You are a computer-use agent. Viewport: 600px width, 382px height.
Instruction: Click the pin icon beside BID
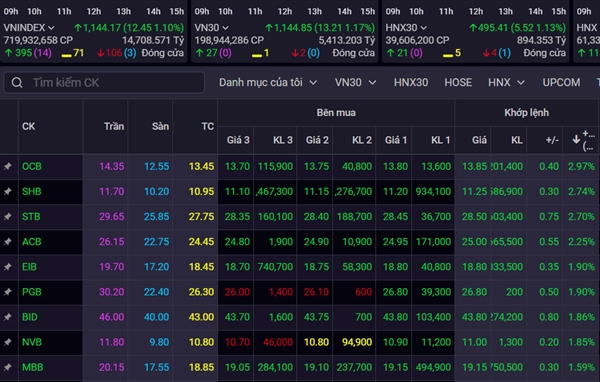point(8,317)
